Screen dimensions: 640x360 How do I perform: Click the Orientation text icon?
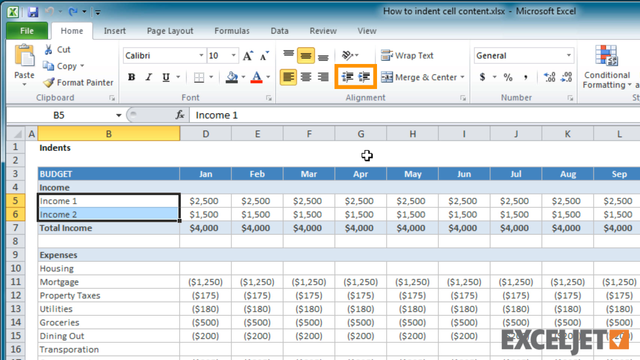click(347, 55)
